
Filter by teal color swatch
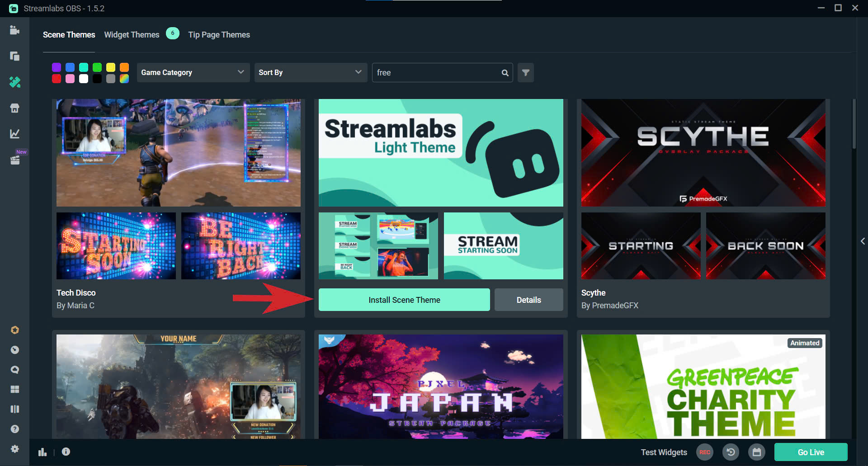point(84,67)
